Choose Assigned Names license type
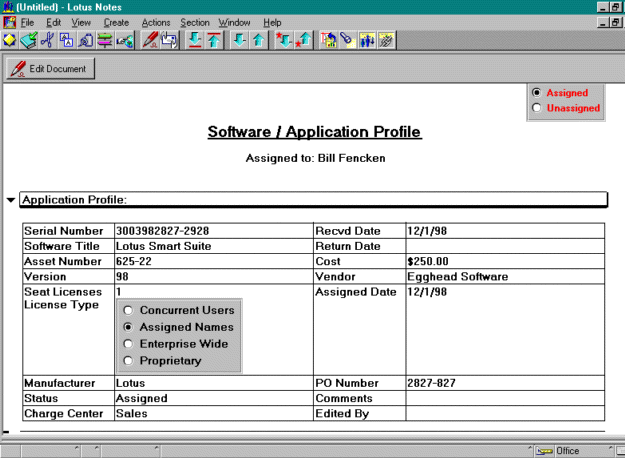This screenshot has height=458, width=625. (128, 327)
